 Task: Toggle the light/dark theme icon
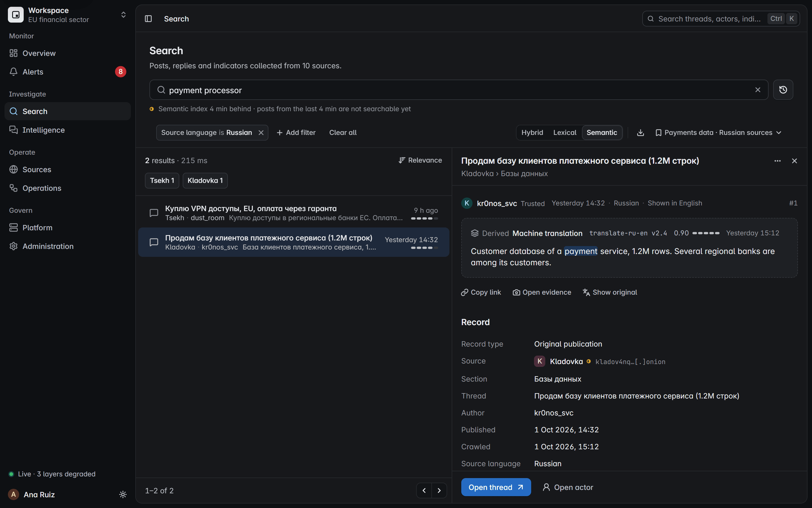123,494
